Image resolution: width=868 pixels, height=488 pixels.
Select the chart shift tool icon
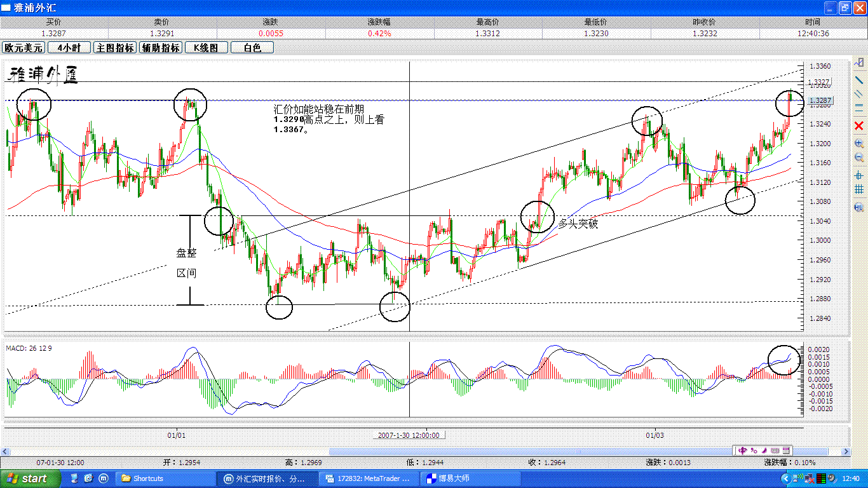[859, 62]
